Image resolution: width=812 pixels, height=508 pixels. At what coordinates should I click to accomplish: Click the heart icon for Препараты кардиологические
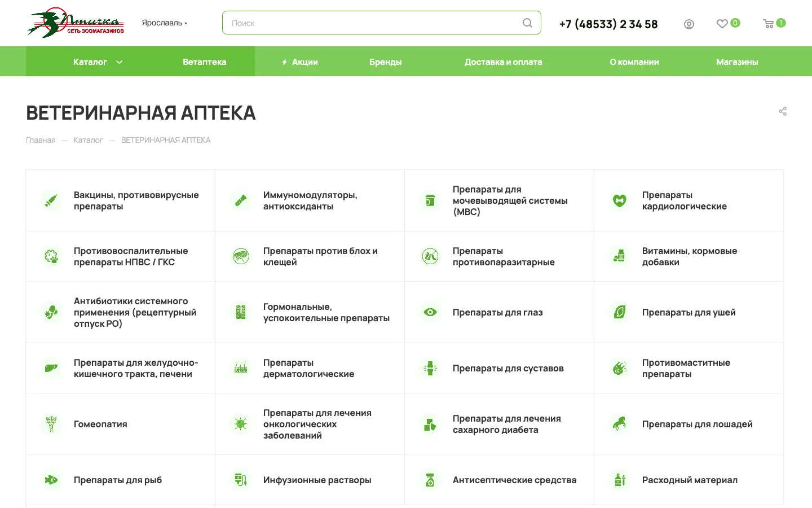tap(620, 200)
